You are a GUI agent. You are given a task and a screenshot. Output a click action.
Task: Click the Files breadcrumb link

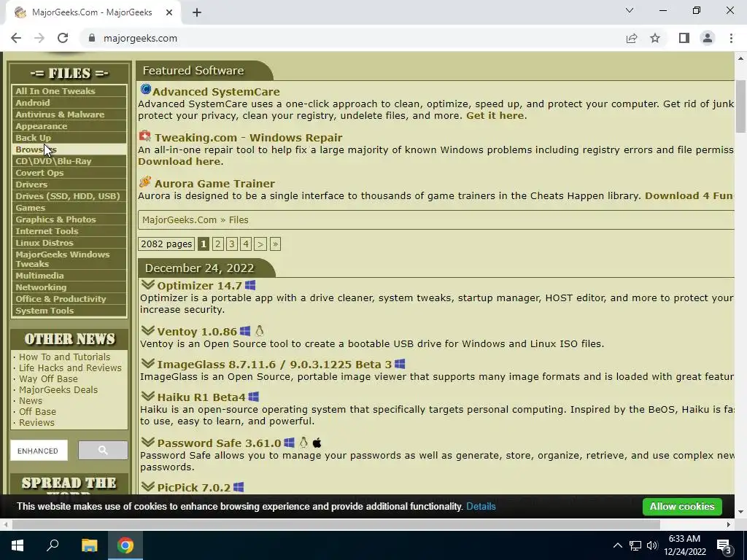[239, 219]
